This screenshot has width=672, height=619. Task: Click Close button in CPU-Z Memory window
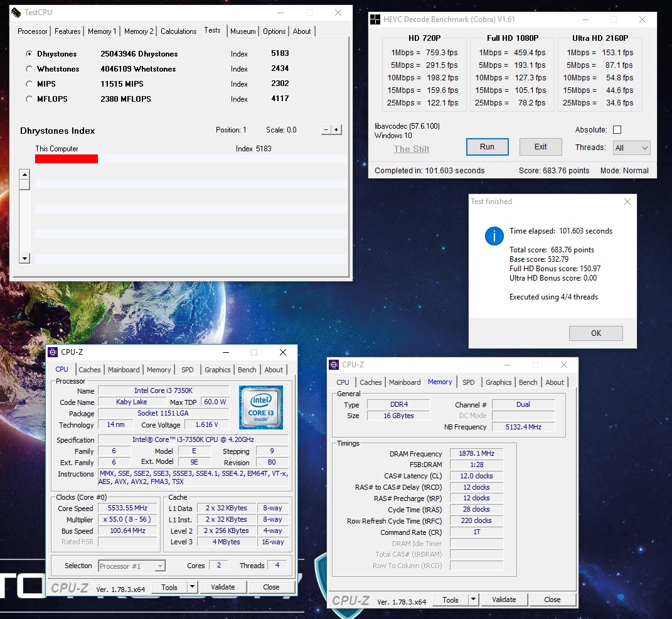(552, 600)
